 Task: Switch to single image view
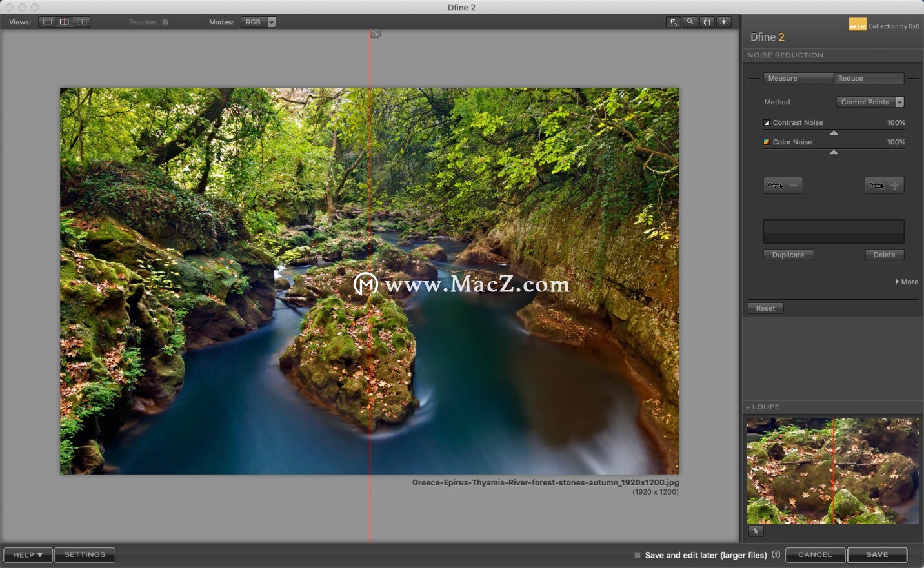[48, 22]
